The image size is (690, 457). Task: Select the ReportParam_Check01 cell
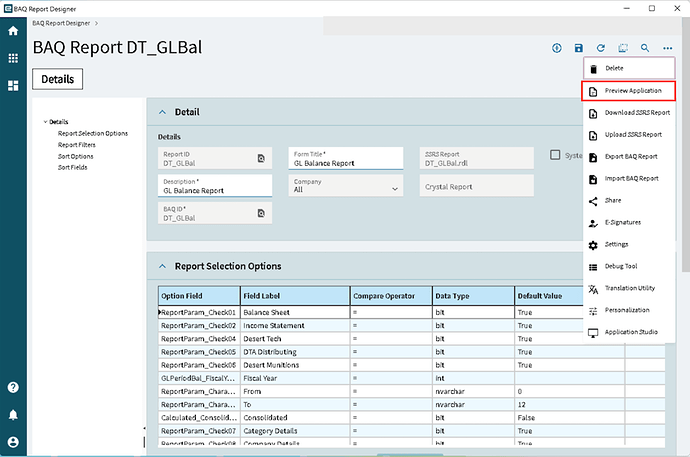pos(199,312)
